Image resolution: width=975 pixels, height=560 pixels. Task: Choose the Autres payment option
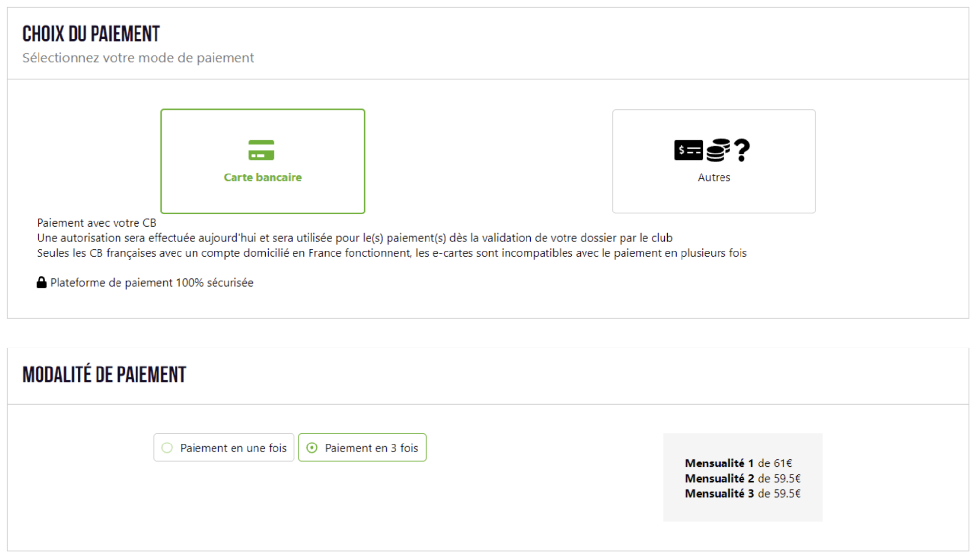click(714, 161)
